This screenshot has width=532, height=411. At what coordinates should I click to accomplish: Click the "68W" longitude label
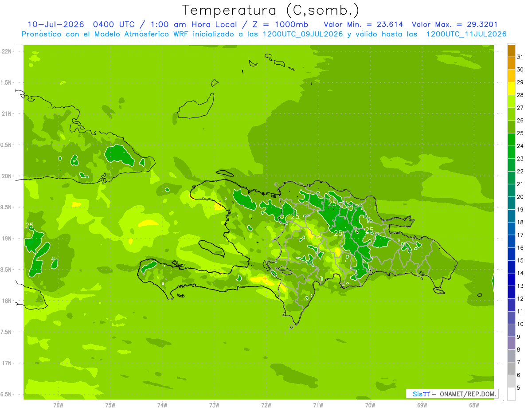[x=474, y=405]
